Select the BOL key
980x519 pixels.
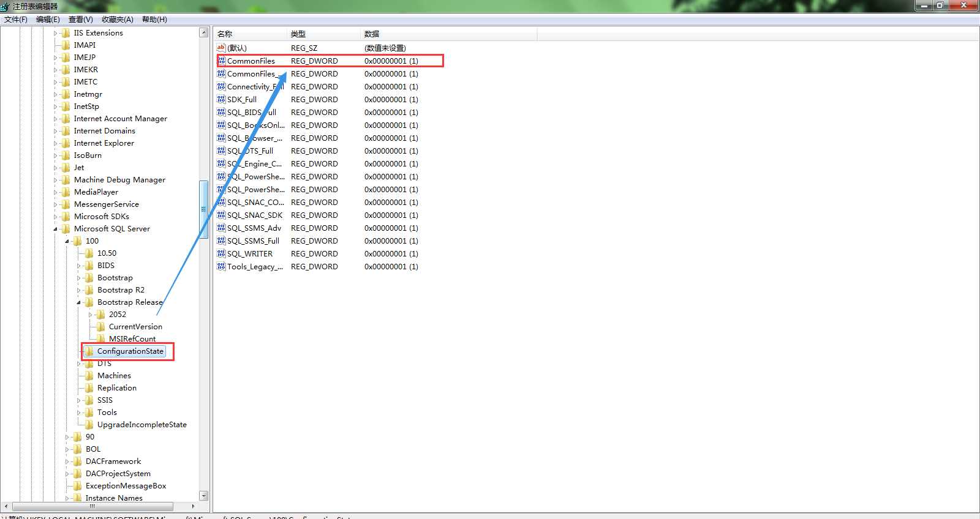(93, 449)
